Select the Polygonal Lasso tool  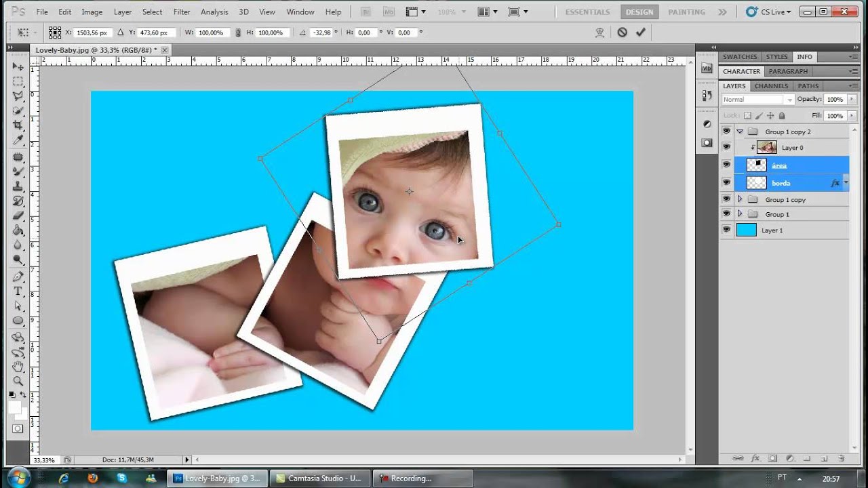pos(18,96)
